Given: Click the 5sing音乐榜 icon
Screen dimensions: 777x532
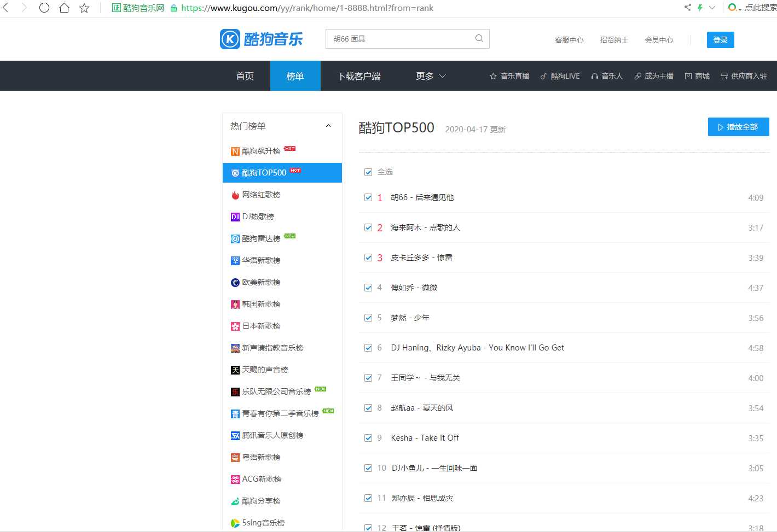Looking at the screenshot, I should [x=235, y=523].
